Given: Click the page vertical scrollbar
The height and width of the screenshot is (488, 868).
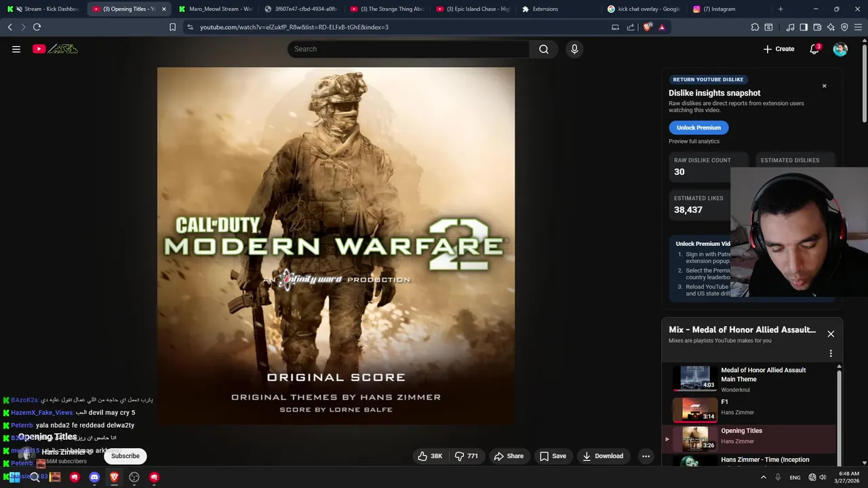Looking at the screenshot, I should [x=865, y=83].
